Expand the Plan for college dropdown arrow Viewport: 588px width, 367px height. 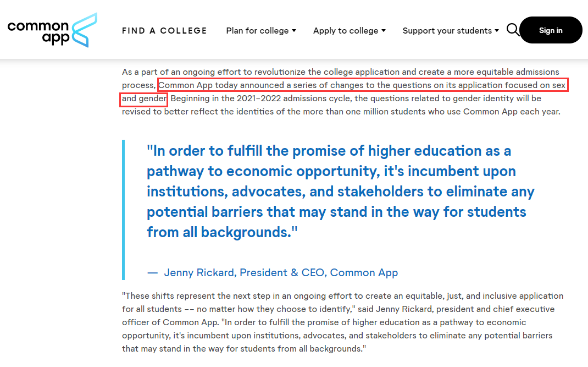tap(294, 31)
